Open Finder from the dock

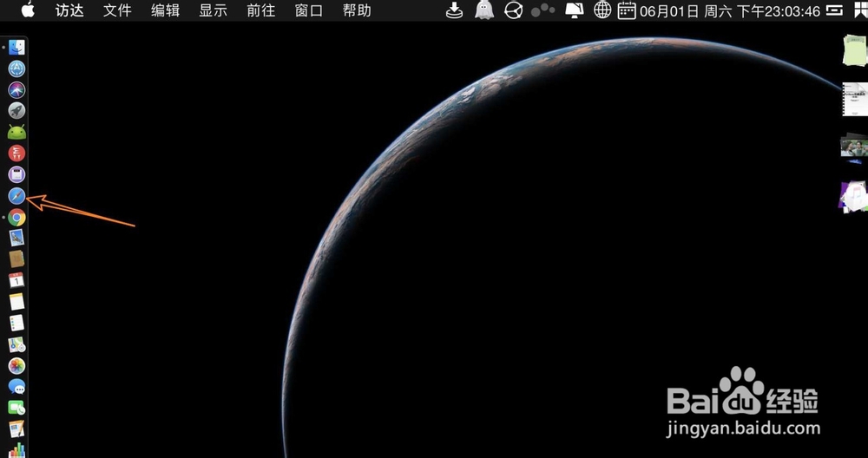pos(16,48)
